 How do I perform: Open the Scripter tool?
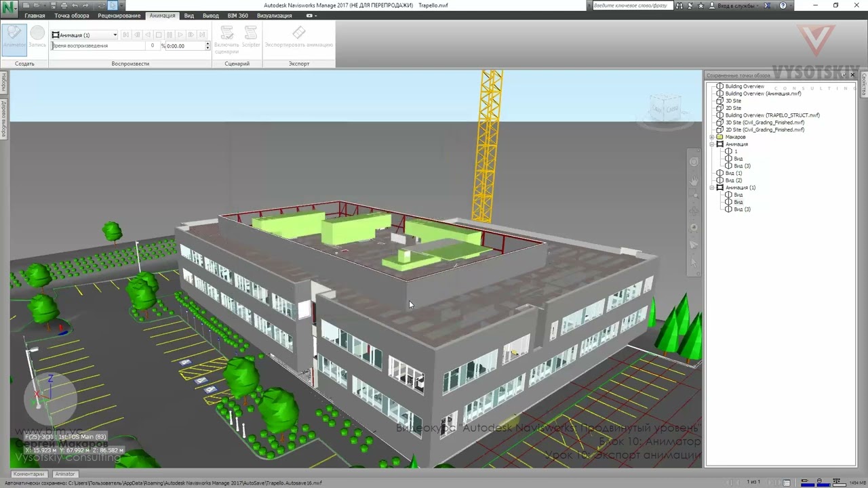point(251,38)
